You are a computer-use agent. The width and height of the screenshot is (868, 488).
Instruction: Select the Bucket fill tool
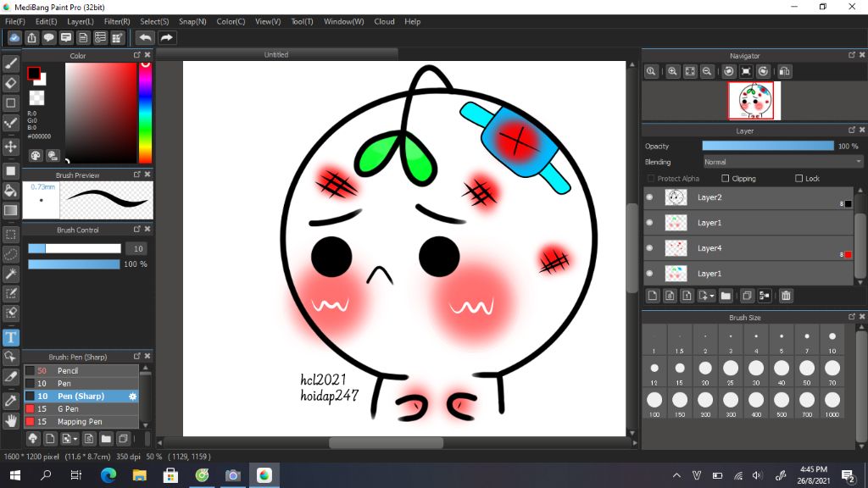point(10,191)
